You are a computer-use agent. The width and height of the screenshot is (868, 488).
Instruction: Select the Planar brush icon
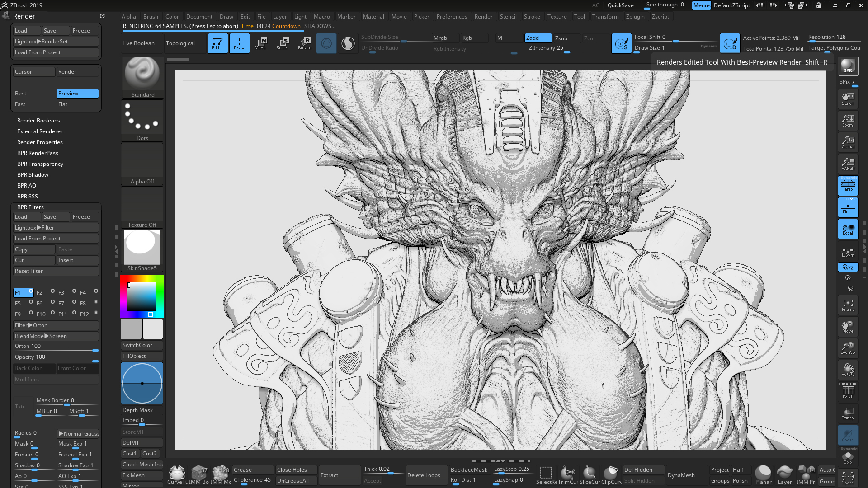[763, 475]
